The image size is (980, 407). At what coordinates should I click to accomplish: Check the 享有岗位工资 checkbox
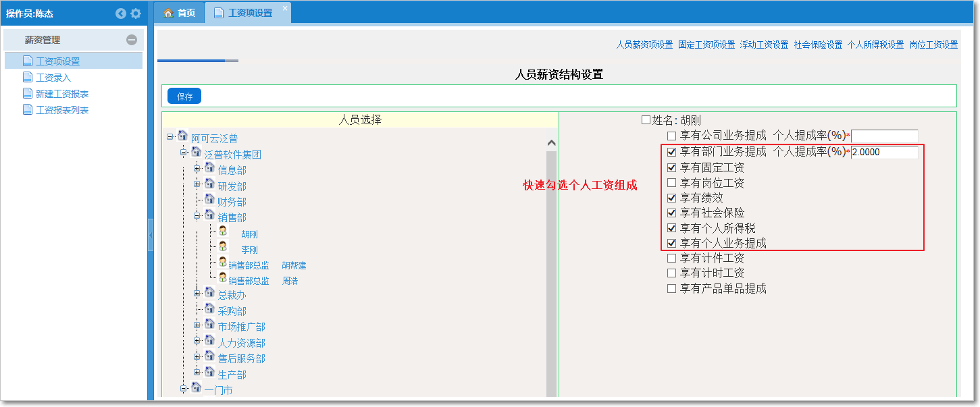tap(671, 183)
